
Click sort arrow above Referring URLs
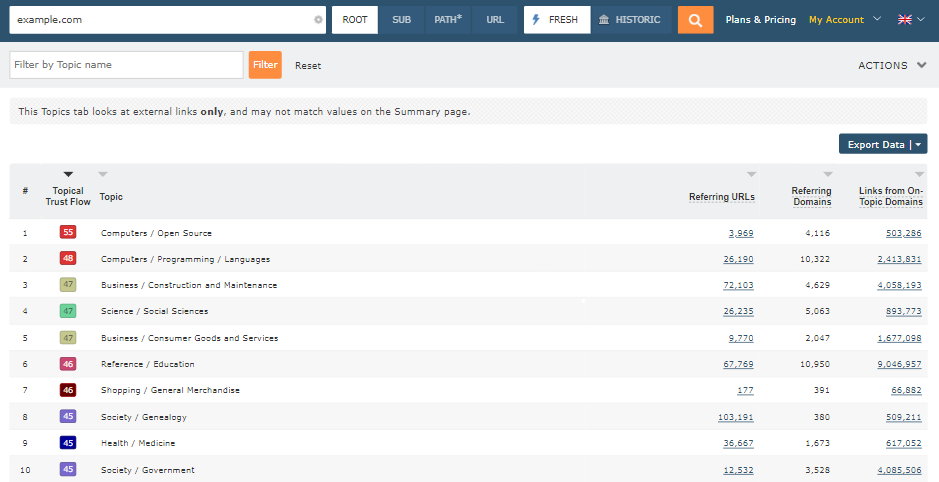click(x=752, y=174)
